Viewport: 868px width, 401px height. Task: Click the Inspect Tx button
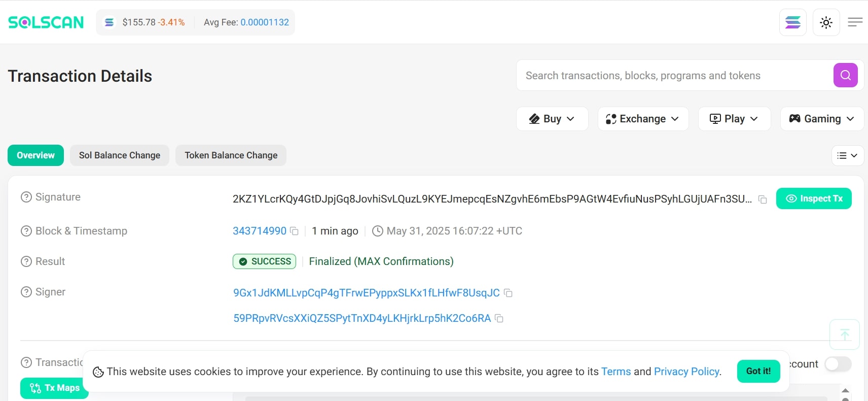pos(814,198)
